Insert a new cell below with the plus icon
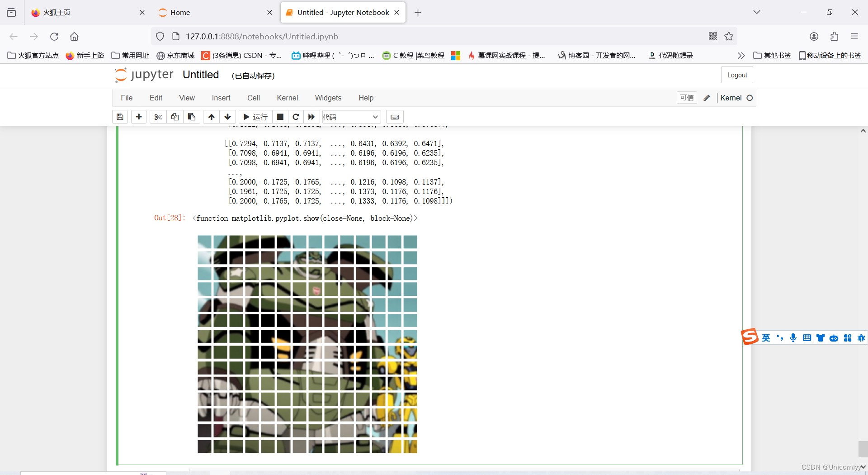The width and height of the screenshot is (868, 475). click(139, 117)
